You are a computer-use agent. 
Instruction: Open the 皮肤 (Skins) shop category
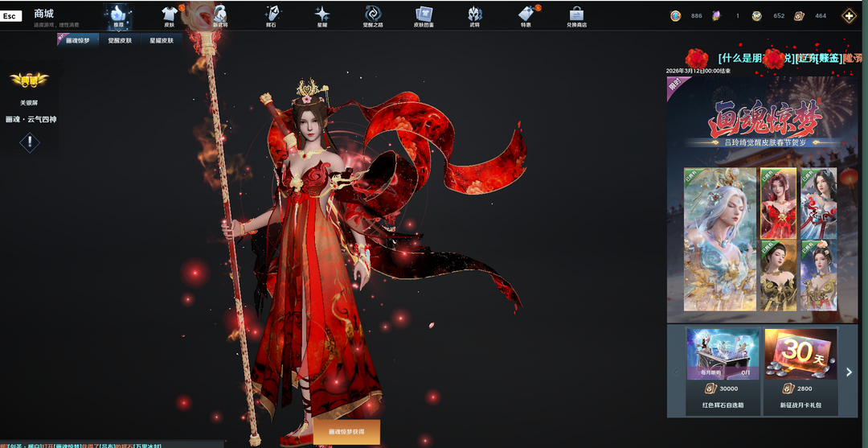[169, 15]
